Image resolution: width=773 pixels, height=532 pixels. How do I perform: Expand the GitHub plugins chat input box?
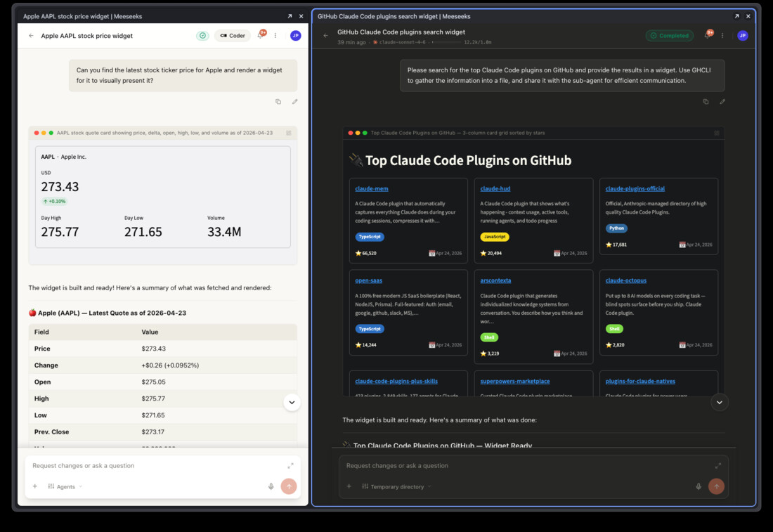[718, 465]
